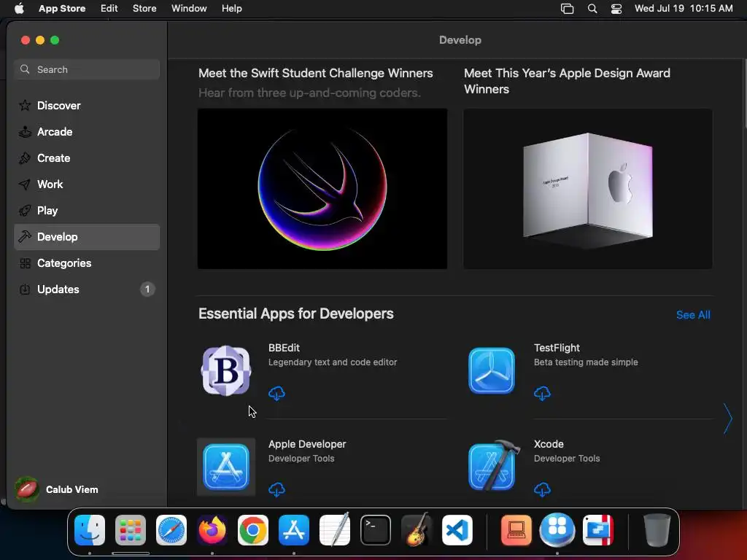Click the Apple Developer app title
The height and width of the screenshot is (560, 747).
tap(307, 444)
